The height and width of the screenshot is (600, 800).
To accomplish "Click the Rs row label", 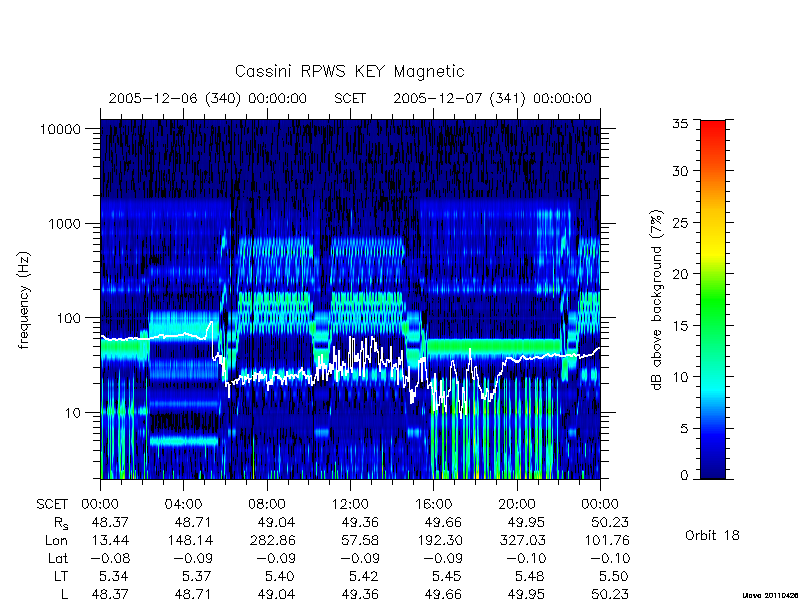I will point(61,523).
